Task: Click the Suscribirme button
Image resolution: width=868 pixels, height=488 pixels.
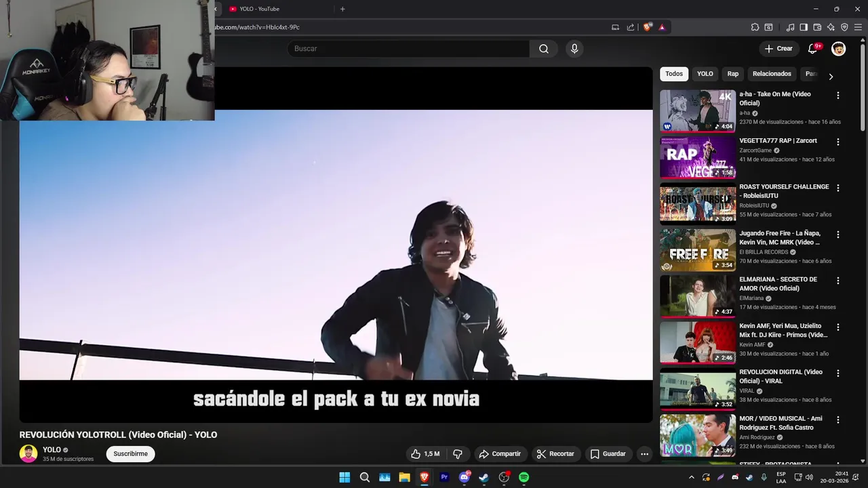Action: pyautogui.click(x=130, y=454)
